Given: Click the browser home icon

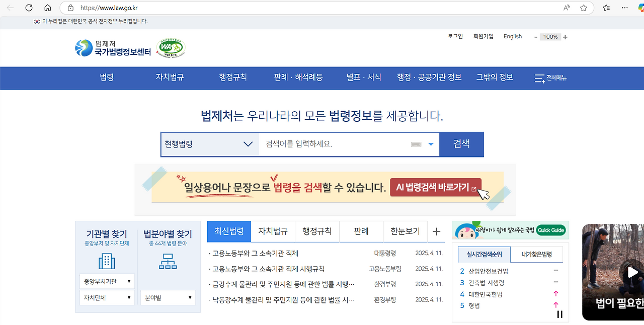Looking at the screenshot, I should tap(48, 8).
